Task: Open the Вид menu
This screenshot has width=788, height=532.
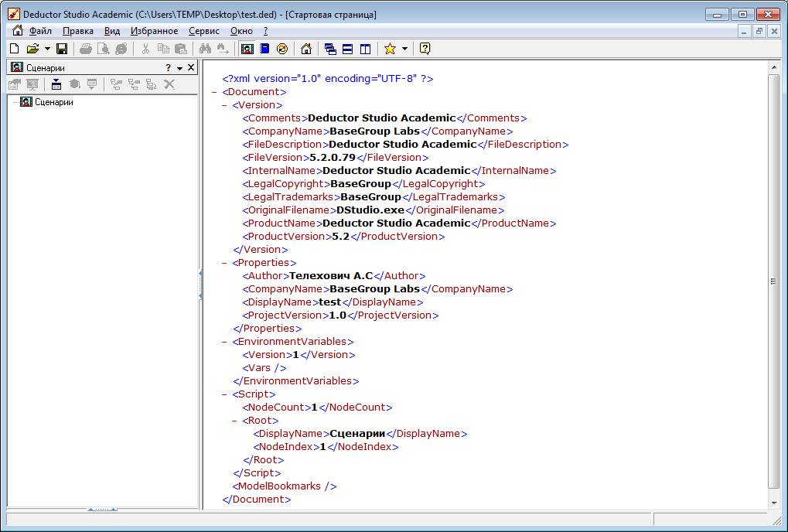Action: pyautogui.click(x=112, y=31)
